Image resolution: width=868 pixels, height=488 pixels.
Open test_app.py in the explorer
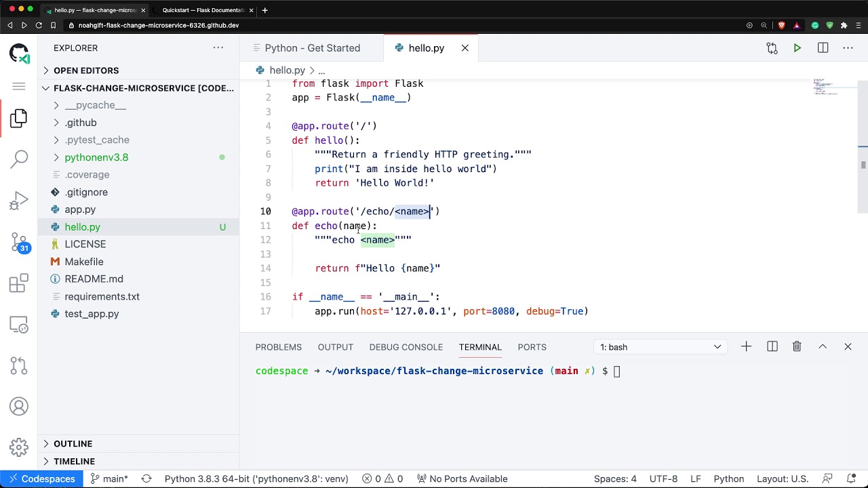click(x=92, y=314)
